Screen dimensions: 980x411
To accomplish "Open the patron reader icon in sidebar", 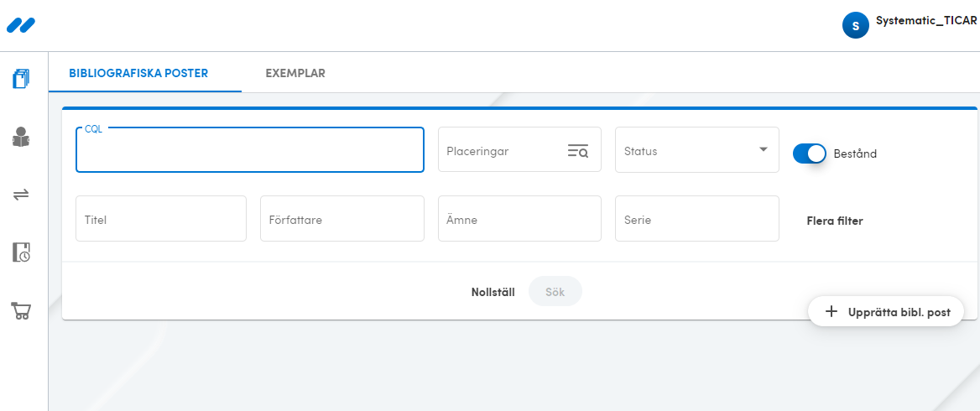I will 21,137.
